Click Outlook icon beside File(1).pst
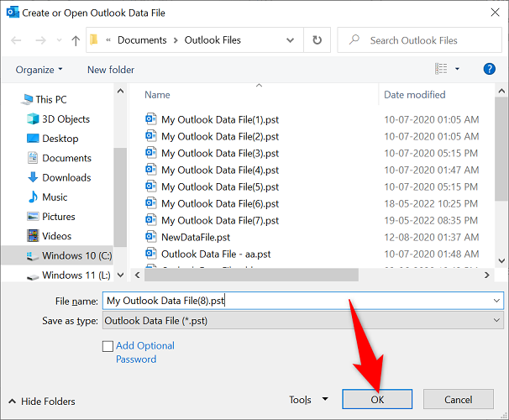Image resolution: width=509 pixels, height=420 pixels. (151, 118)
